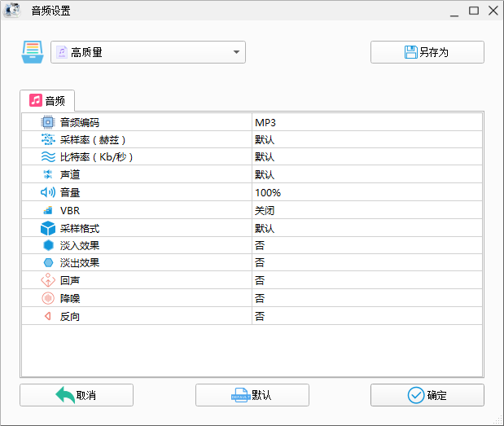Click the bitrate (比特率) wave icon
The width and height of the screenshot is (504, 426).
48,157
